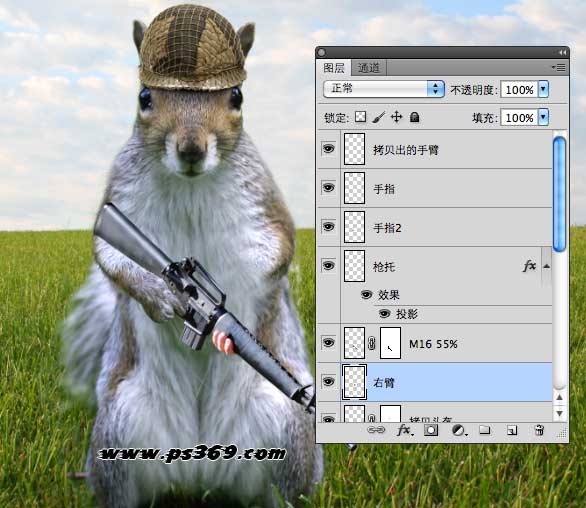Click the M16 55% layer mask thumbnail
Screen dimensions: 586x508
(390, 343)
